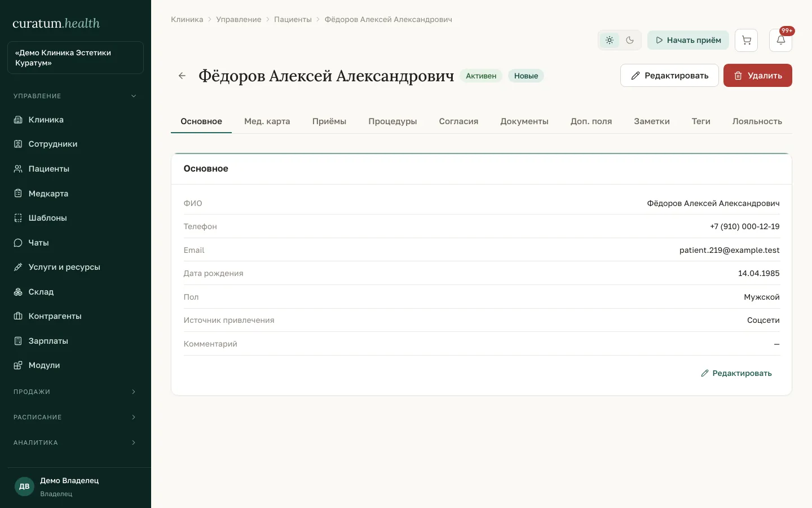This screenshot has width=812, height=508.
Task: Click the Демо Владелец user name
Action: point(69,480)
